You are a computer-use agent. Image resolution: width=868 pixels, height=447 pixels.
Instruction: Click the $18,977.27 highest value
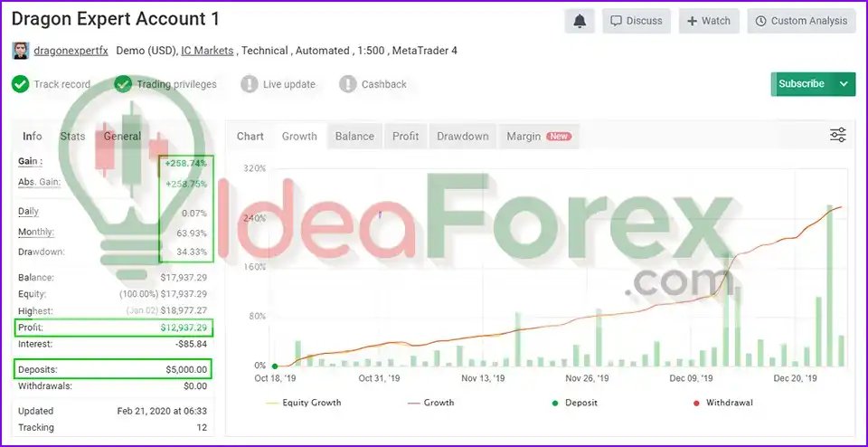tap(184, 310)
